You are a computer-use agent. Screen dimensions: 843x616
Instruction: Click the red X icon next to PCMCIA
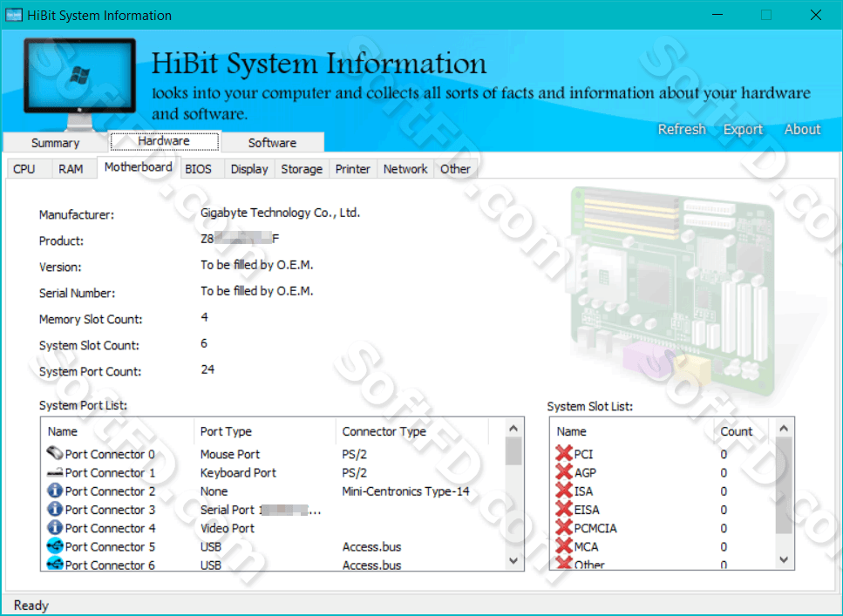click(x=564, y=528)
